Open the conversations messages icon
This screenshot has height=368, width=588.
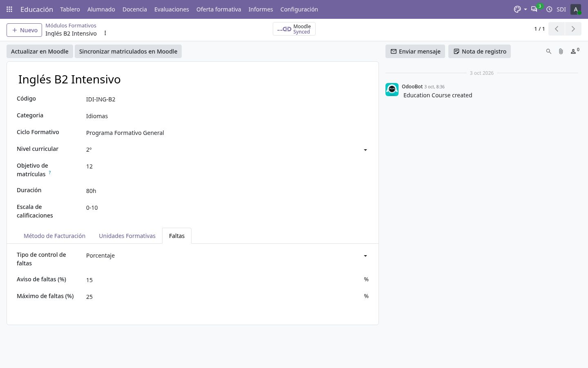pos(534,9)
